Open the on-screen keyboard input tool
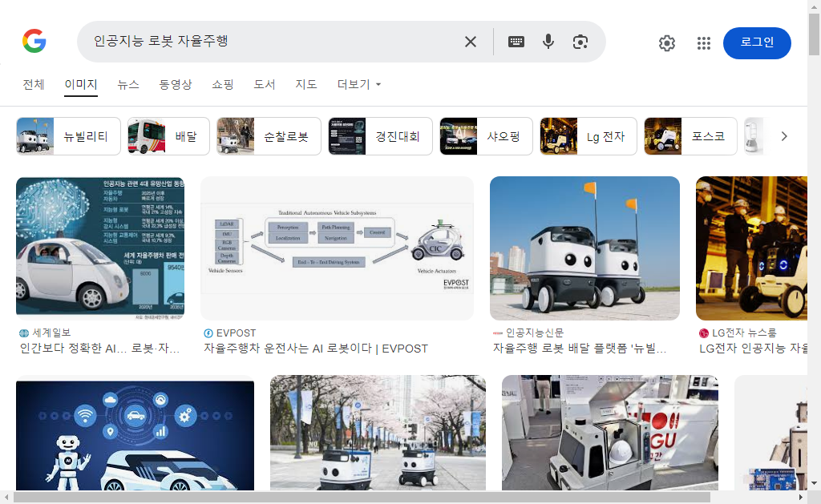This screenshot has height=504, width=821. pos(516,42)
